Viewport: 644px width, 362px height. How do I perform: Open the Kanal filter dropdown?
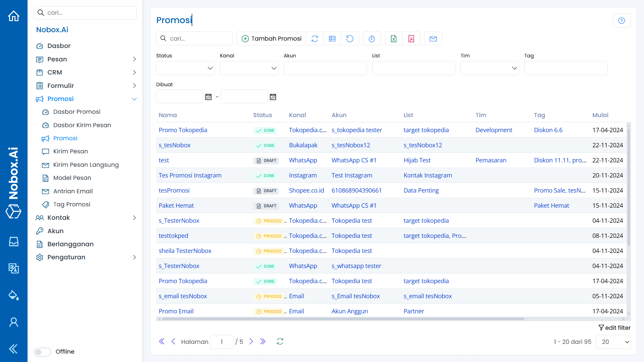(249, 68)
